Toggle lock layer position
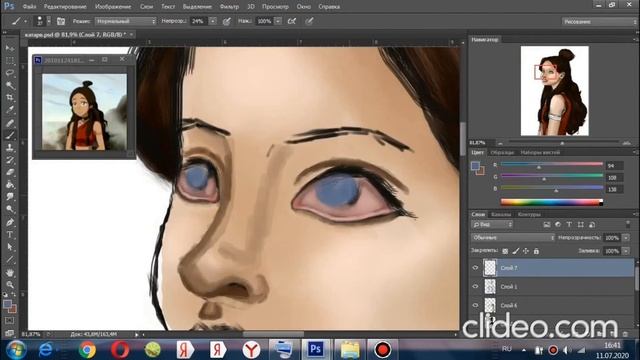The height and width of the screenshot is (360, 640). [526, 251]
